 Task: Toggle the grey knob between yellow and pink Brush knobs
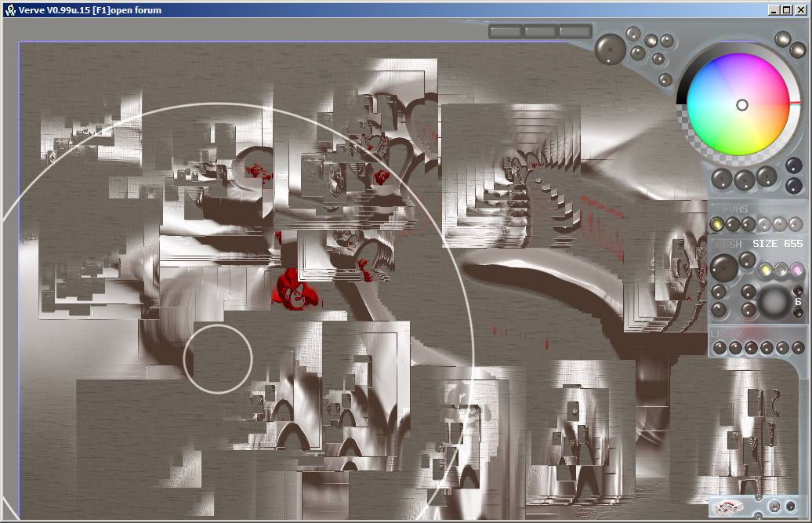781,270
